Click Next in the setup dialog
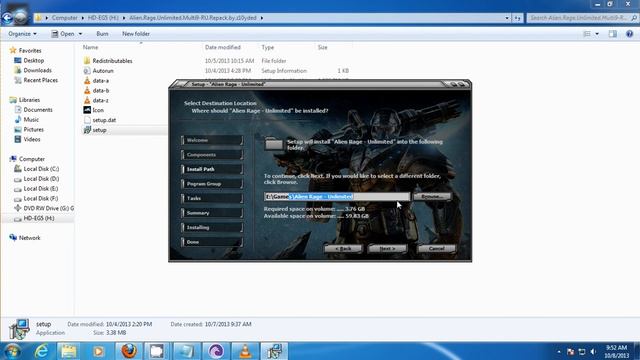Image resolution: width=640 pixels, height=360 pixels. pyautogui.click(x=387, y=248)
